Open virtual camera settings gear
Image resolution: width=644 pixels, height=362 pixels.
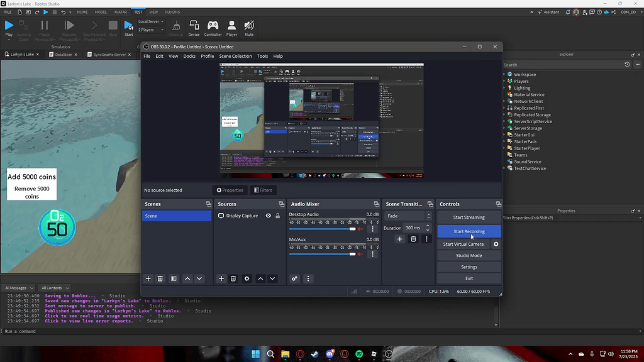[496, 244]
